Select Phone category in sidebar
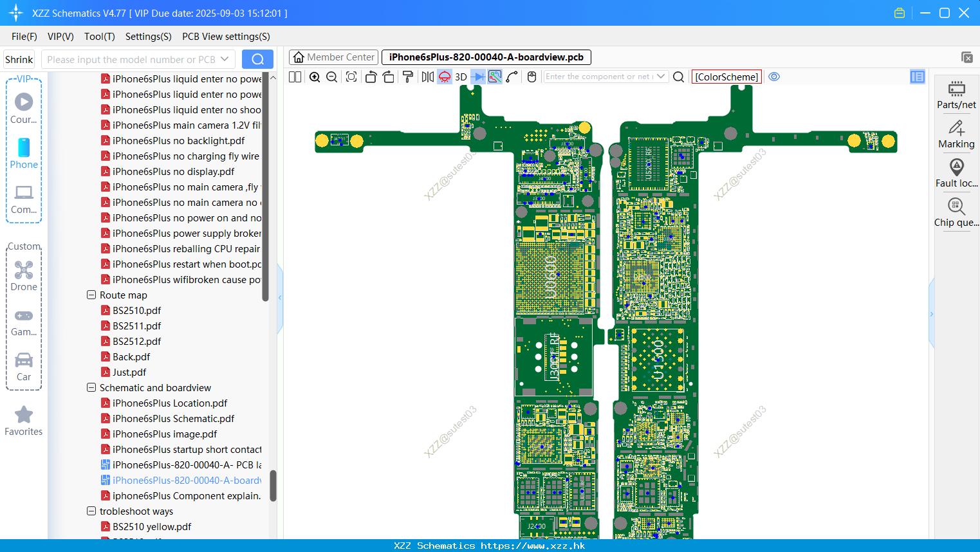Screen dimensions: 980x552 point(24,154)
